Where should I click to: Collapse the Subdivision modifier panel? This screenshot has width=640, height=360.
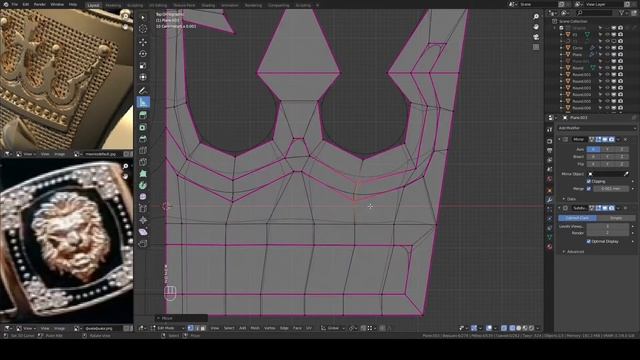click(x=560, y=208)
